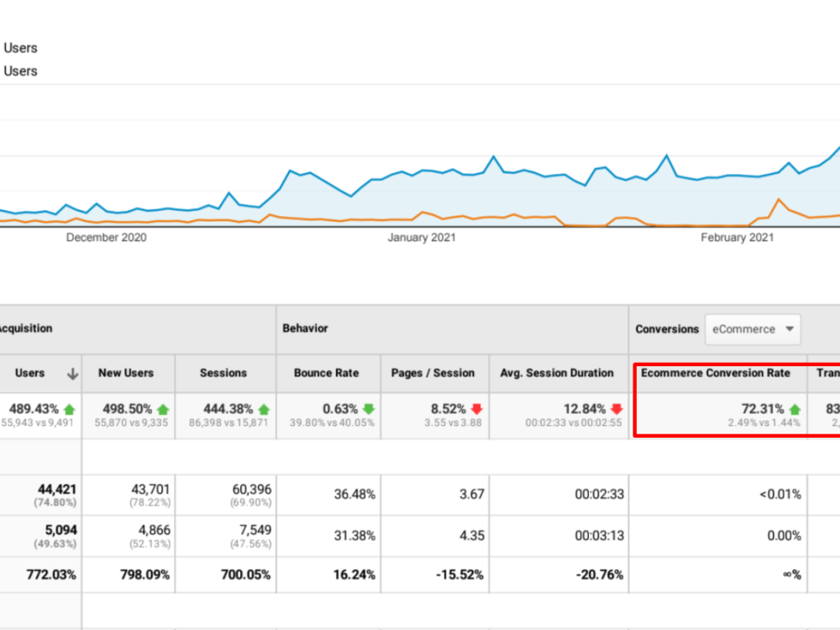Click the Behavior group header

306,328
